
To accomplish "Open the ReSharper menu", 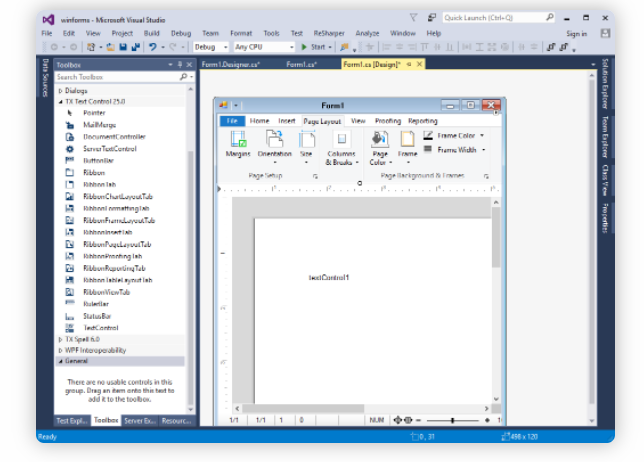I will (x=329, y=33).
